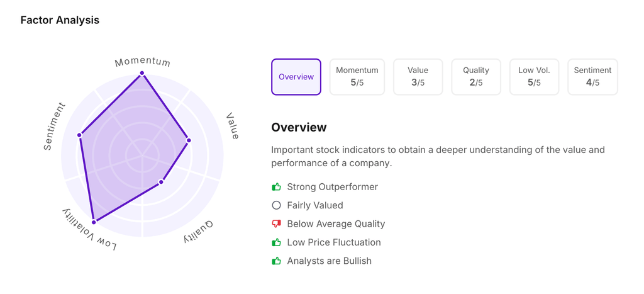Open the Low Vol. 5/5 tab
The image size is (644, 294).
[534, 77]
